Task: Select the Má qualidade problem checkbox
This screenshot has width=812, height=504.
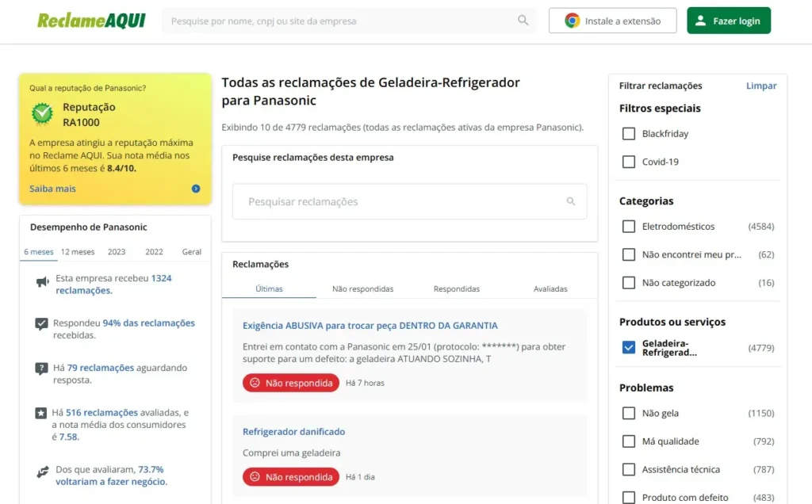Action: pyautogui.click(x=629, y=441)
